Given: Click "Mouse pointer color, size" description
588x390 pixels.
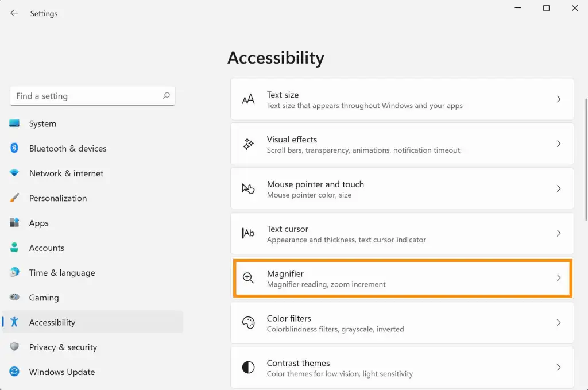Looking at the screenshot, I should (310, 195).
